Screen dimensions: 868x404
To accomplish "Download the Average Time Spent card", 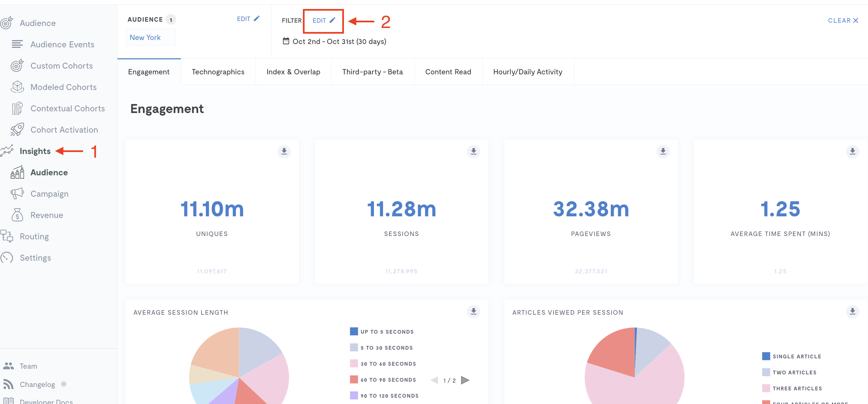I will tap(852, 151).
